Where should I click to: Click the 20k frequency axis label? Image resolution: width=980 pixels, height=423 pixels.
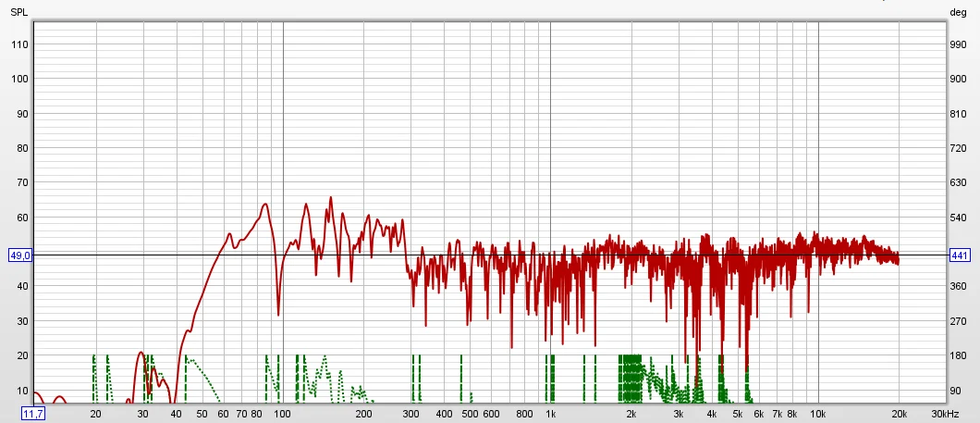899,414
